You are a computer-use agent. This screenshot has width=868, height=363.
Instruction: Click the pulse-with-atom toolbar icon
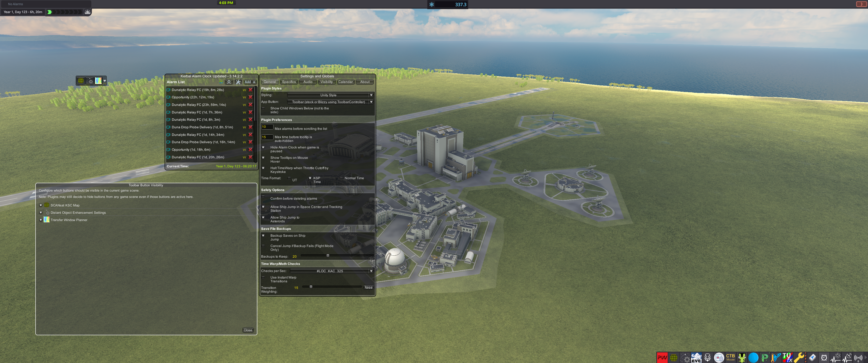point(835,357)
